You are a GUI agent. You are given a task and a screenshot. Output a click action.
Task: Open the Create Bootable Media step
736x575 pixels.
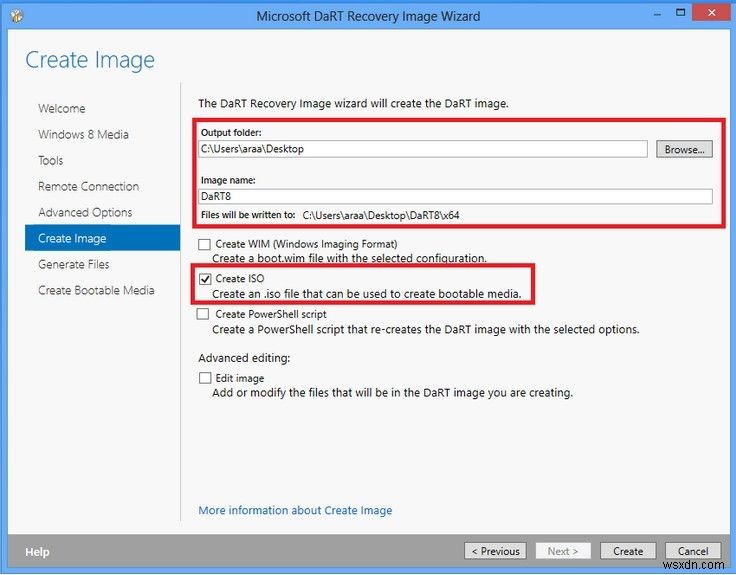(x=96, y=290)
